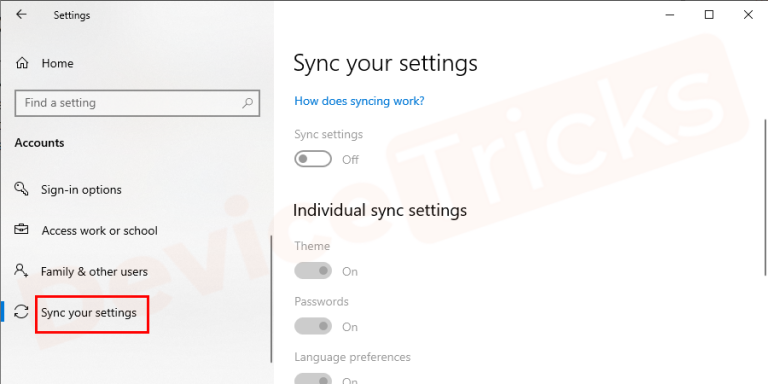The image size is (768, 384).
Task: Turn on the Sync settings toggle
Action: (313, 159)
